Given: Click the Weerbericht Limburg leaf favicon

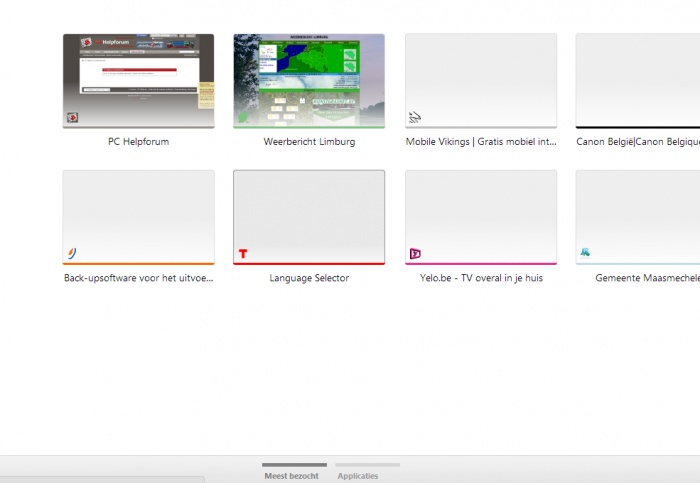Looking at the screenshot, I should 243,117.
